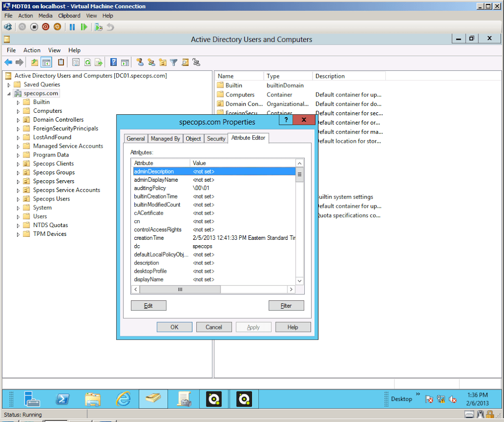504x422 pixels.
Task: Select the creationTime attribute row
Action: [215, 238]
